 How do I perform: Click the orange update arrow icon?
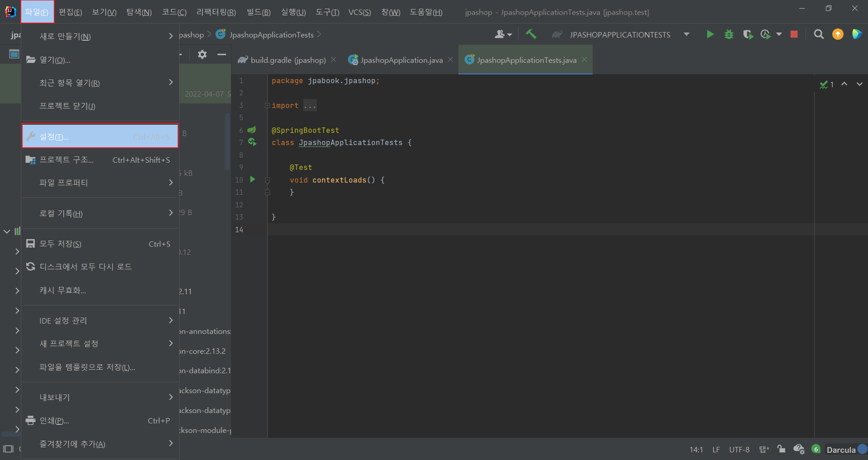click(x=838, y=34)
